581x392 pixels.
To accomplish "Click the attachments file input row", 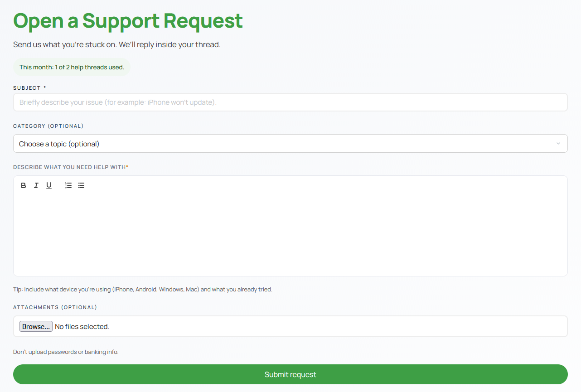I will point(290,326).
